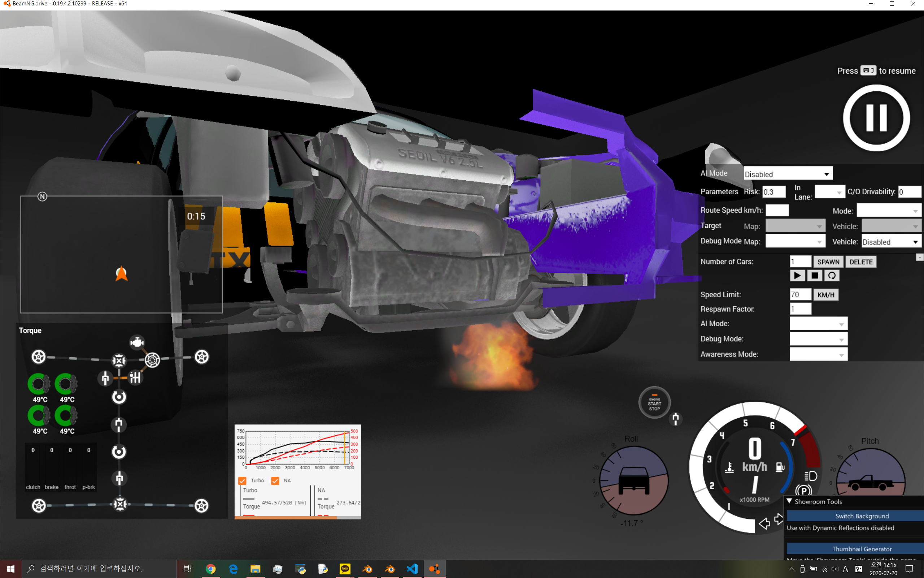
Task: Click the SPAWN button
Action: [x=828, y=262]
